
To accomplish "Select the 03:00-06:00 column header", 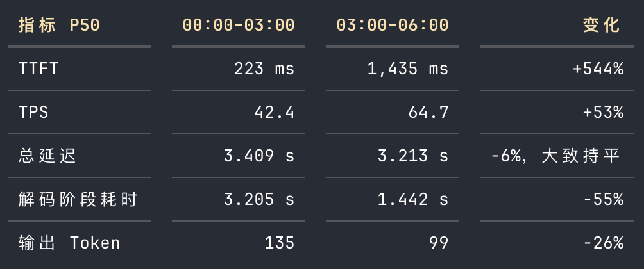I will tap(393, 26).
